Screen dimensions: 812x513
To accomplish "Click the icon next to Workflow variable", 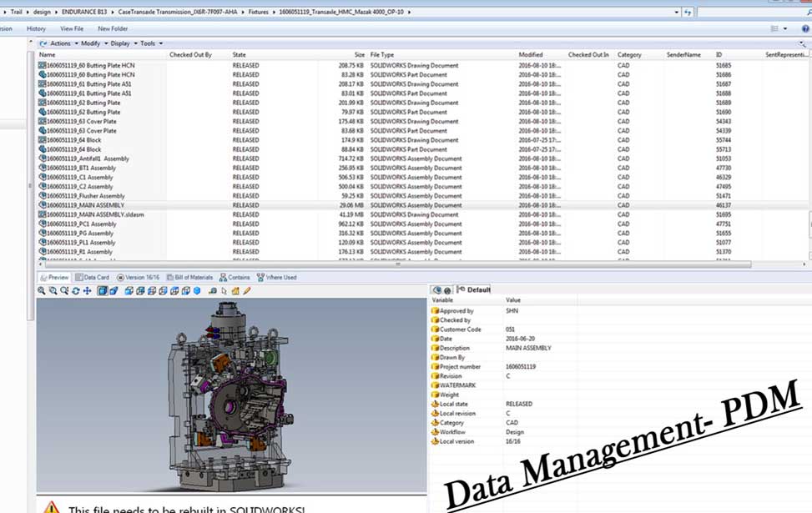I will (435, 432).
